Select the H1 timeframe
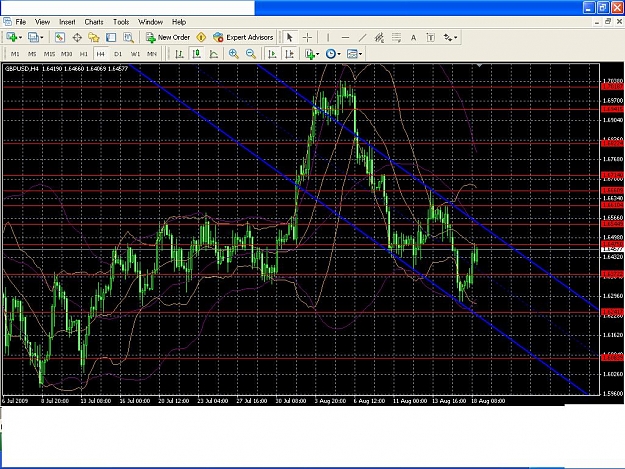Screen dimensions: 625x469 pyautogui.click(x=83, y=54)
